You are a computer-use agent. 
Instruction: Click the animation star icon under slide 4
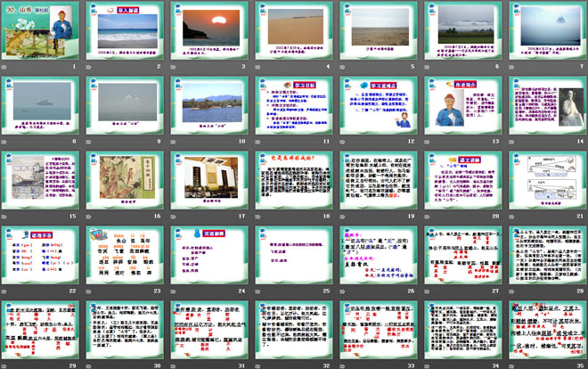[x=258, y=67]
